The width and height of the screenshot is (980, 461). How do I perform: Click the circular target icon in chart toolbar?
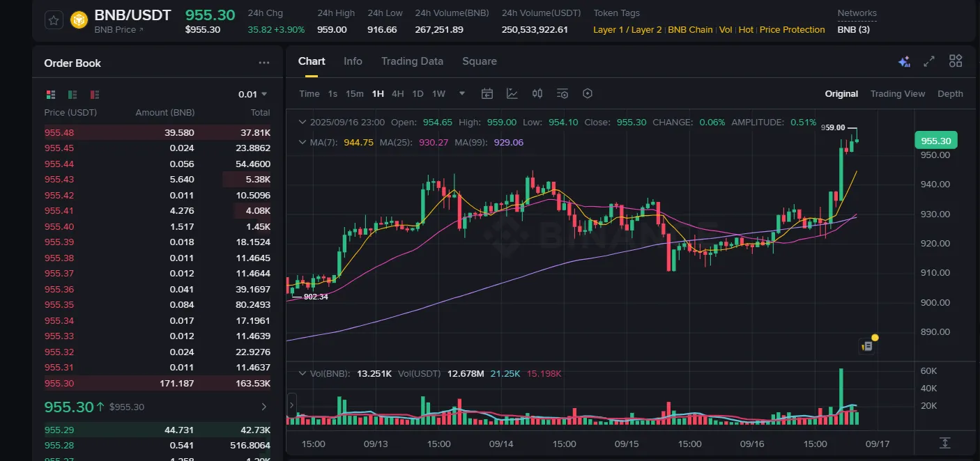588,93
